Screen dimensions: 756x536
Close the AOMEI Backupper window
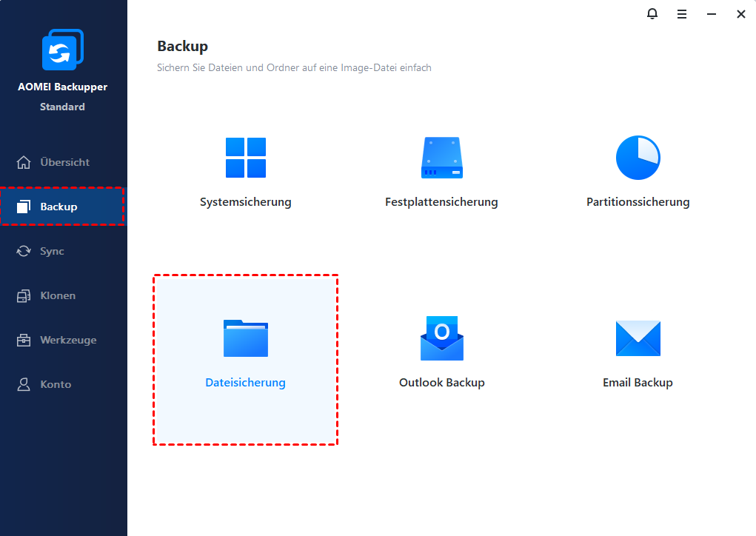tap(741, 14)
